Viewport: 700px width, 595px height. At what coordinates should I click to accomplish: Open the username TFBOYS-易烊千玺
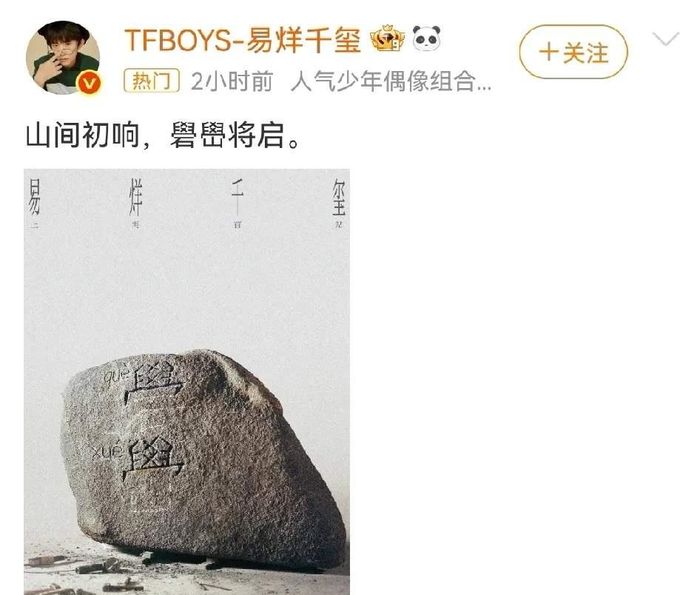(x=243, y=40)
